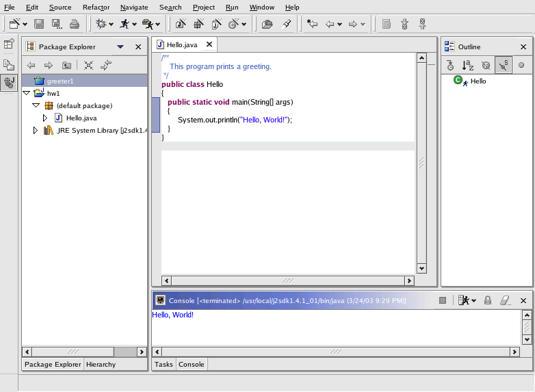Click the Run icon in main toolbar
Viewport: 535px width, 392px height.
[124, 24]
